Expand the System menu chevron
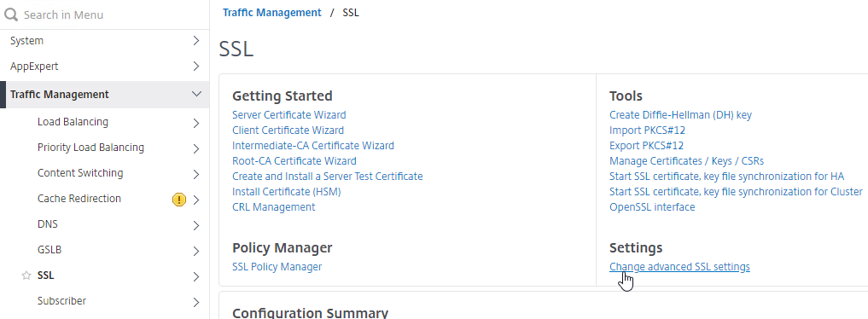This screenshot has height=319, width=868. (x=196, y=41)
